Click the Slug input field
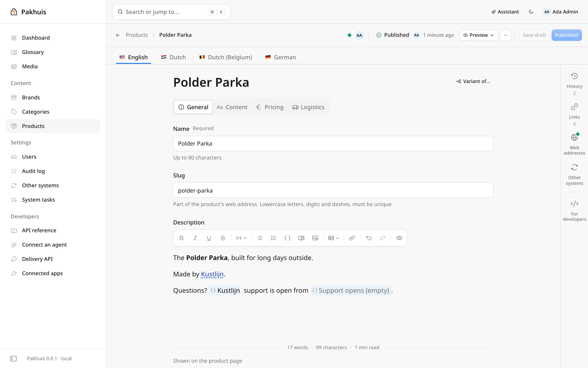588x368 pixels. tap(333, 190)
